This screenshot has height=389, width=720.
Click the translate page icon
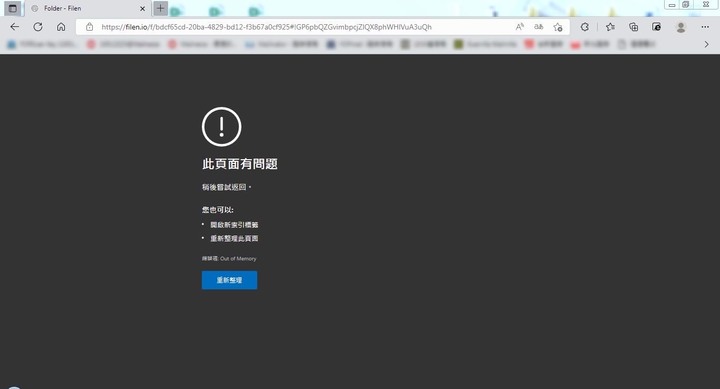coord(539,27)
